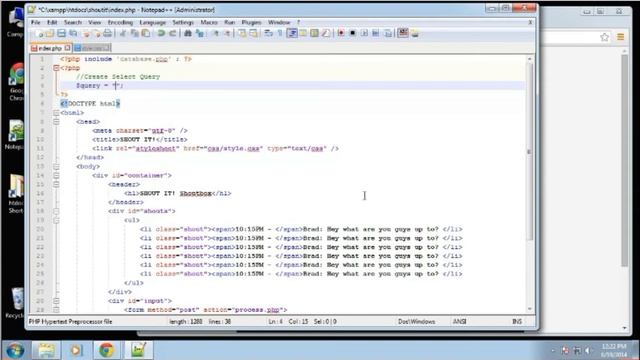The height and width of the screenshot is (360, 640).
Task: Click the Notepad++ vertical scrollbar thumb
Action: pyautogui.click(x=529, y=151)
